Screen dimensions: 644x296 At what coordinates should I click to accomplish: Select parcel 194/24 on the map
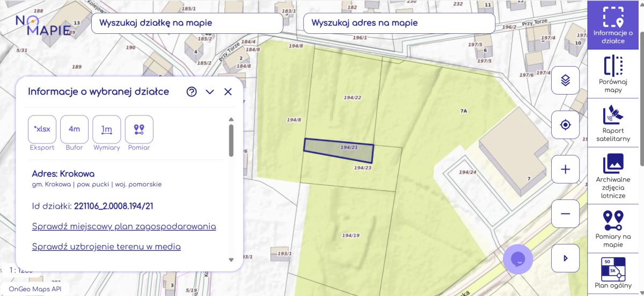(x=467, y=172)
